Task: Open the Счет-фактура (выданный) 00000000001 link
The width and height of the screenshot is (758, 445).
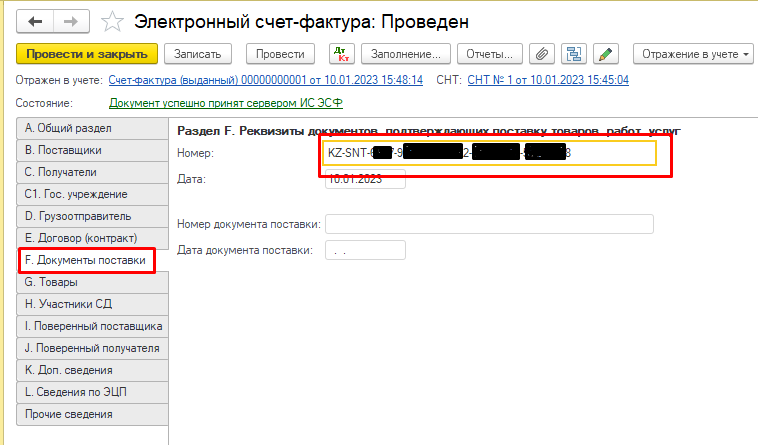Action: [265, 80]
